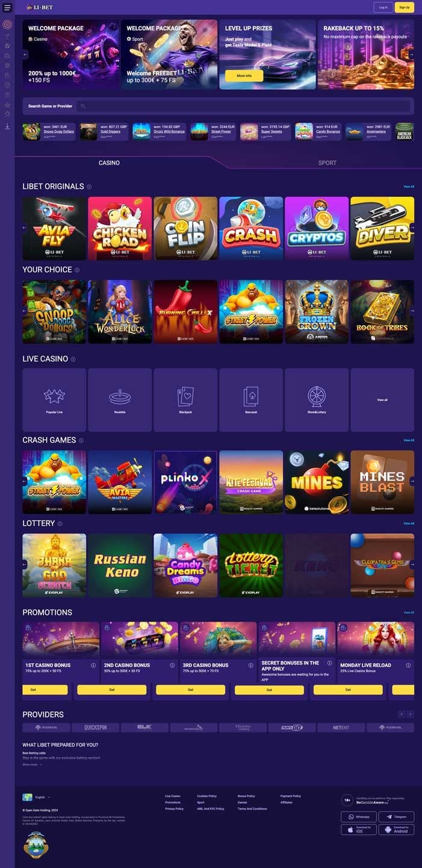Image resolution: width=422 pixels, height=868 pixels.
Task: Expand the Show more text section
Action: (x=32, y=764)
